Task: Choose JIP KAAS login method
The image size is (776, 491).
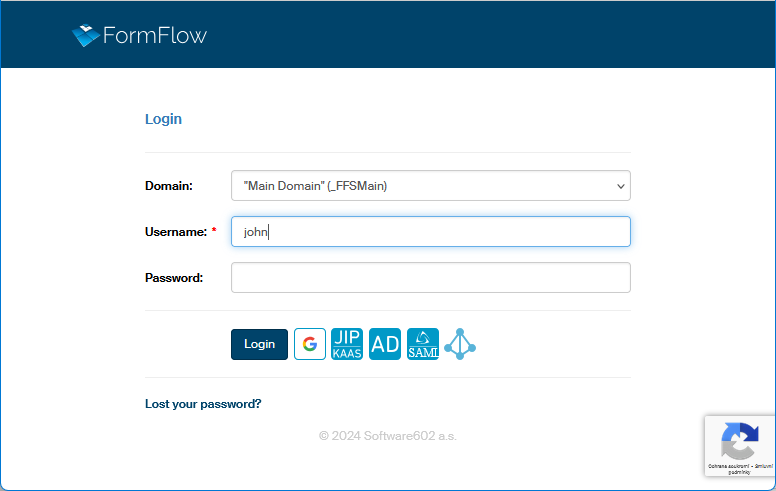Action: tap(347, 344)
